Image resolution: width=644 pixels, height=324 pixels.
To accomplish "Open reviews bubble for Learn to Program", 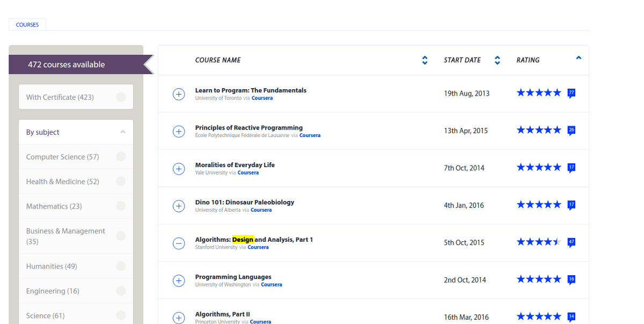I will [572, 93].
